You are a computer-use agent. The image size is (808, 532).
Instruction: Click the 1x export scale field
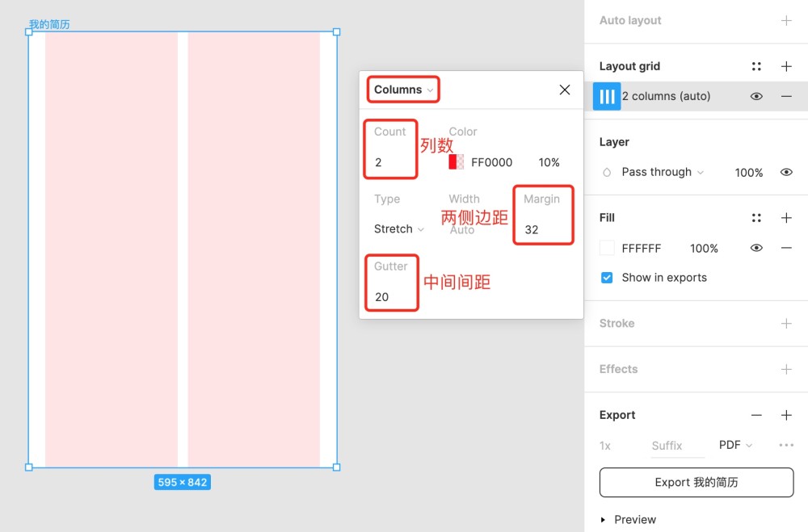pos(605,446)
